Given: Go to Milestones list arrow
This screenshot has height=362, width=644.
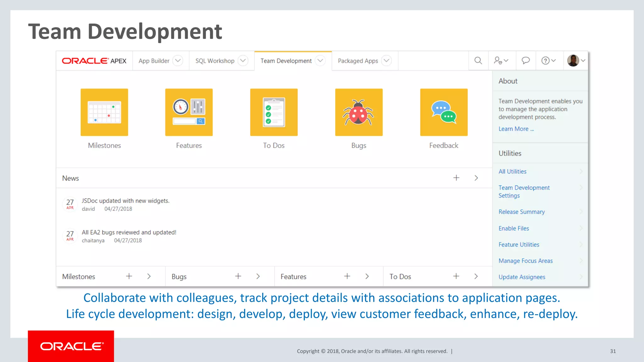Looking at the screenshot, I should click(149, 276).
